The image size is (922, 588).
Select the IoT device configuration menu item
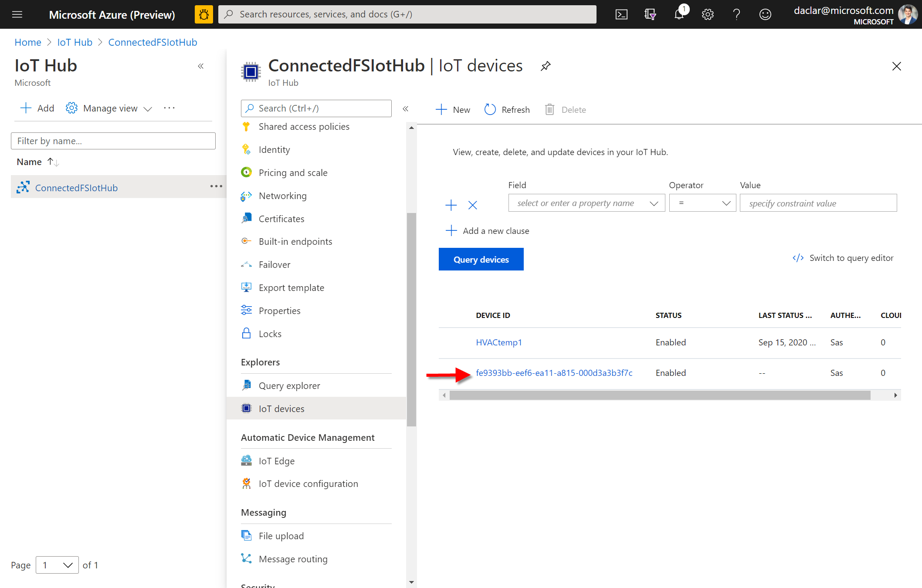pyautogui.click(x=308, y=483)
